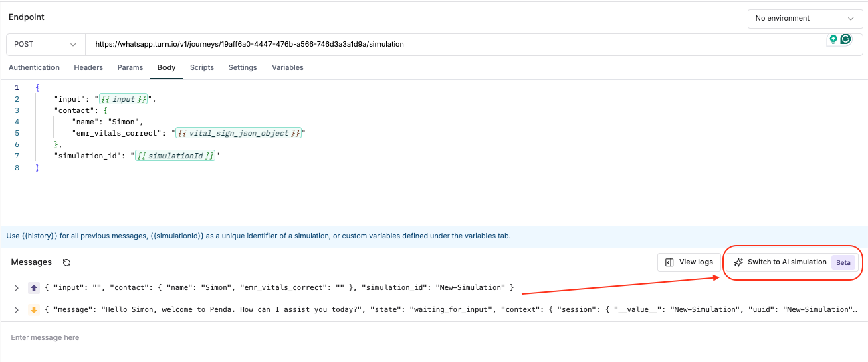This screenshot has width=868, height=362.
Task: Select the Params tab
Action: tap(130, 67)
